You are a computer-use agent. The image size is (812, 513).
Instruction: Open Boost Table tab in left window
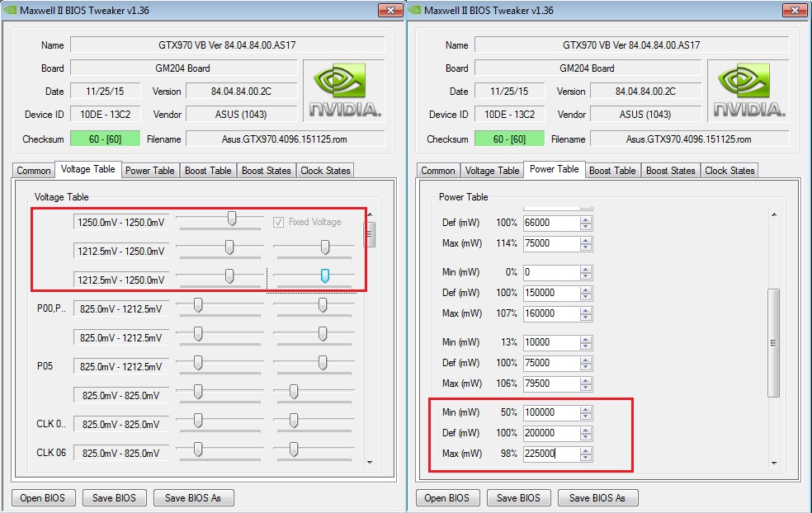[208, 170]
